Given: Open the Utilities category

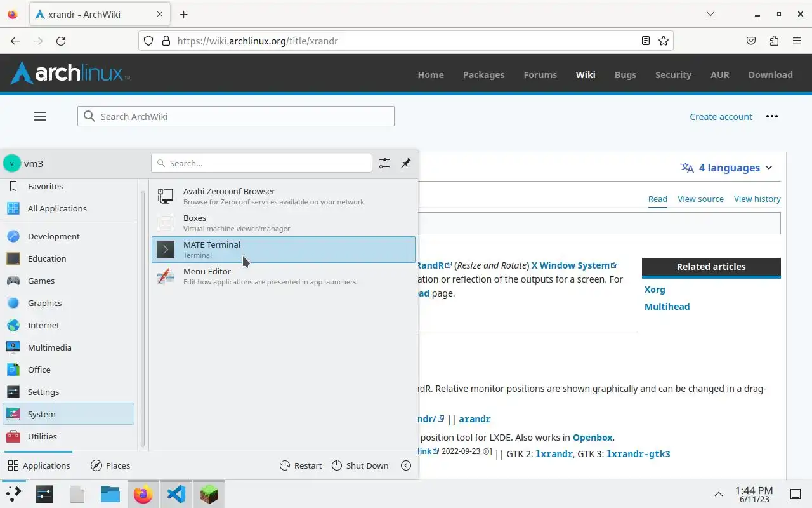Looking at the screenshot, I should [69, 436].
